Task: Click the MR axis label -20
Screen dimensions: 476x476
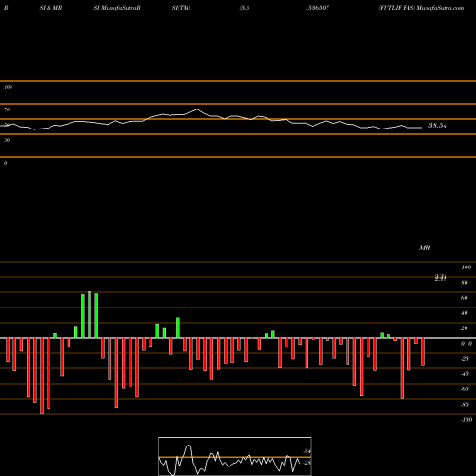Action: tap(465, 359)
